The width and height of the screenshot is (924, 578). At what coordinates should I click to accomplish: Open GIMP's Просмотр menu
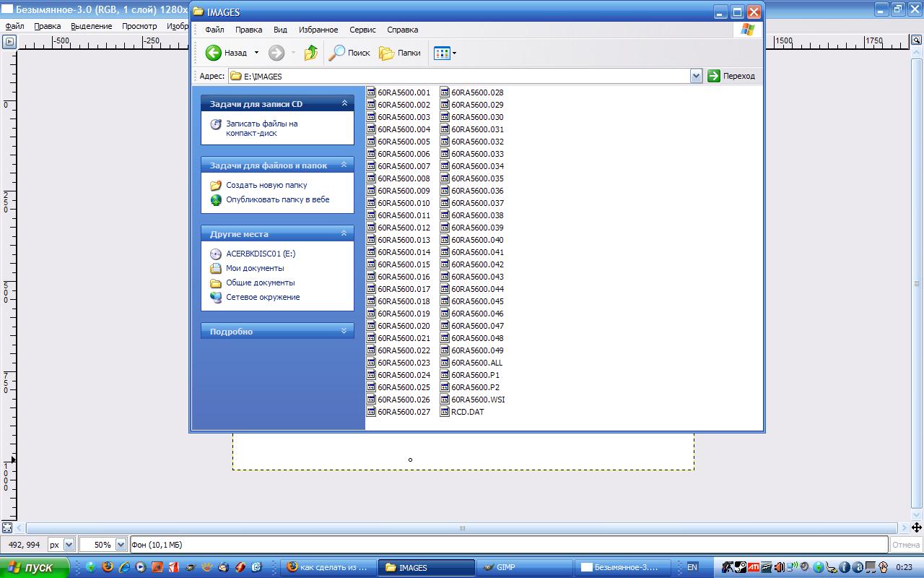tap(139, 26)
